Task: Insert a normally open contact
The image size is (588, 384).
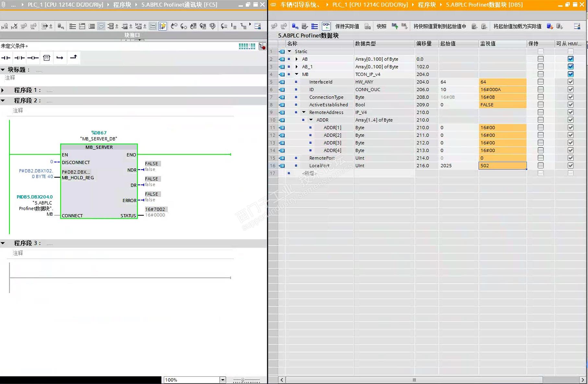Action: [6, 58]
